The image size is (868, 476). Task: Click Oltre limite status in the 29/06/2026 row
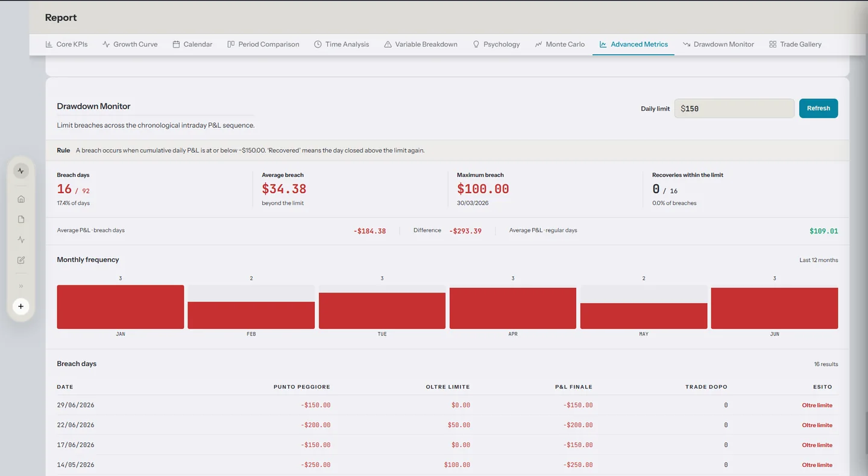(817, 405)
